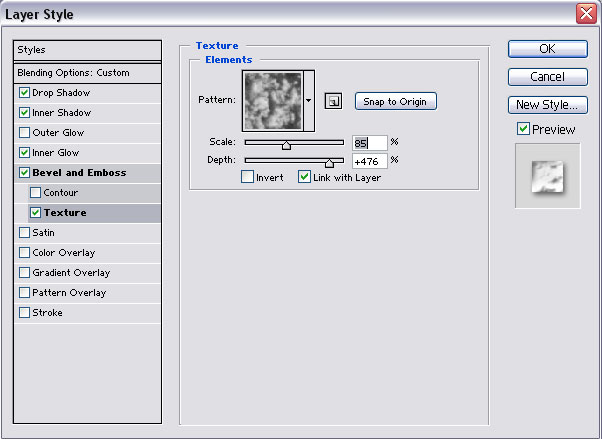This screenshot has height=439, width=602.
Task: Select the Styles list entry
Action: tap(88, 50)
